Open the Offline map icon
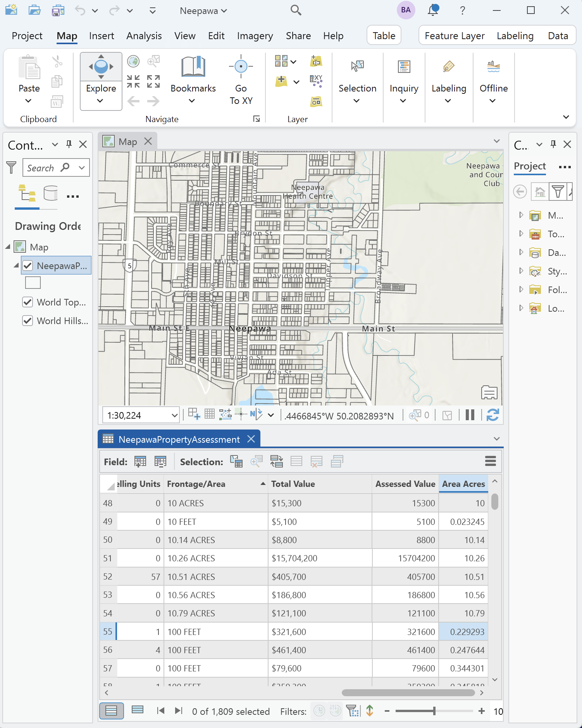The image size is (582, 728). point(493,67)
